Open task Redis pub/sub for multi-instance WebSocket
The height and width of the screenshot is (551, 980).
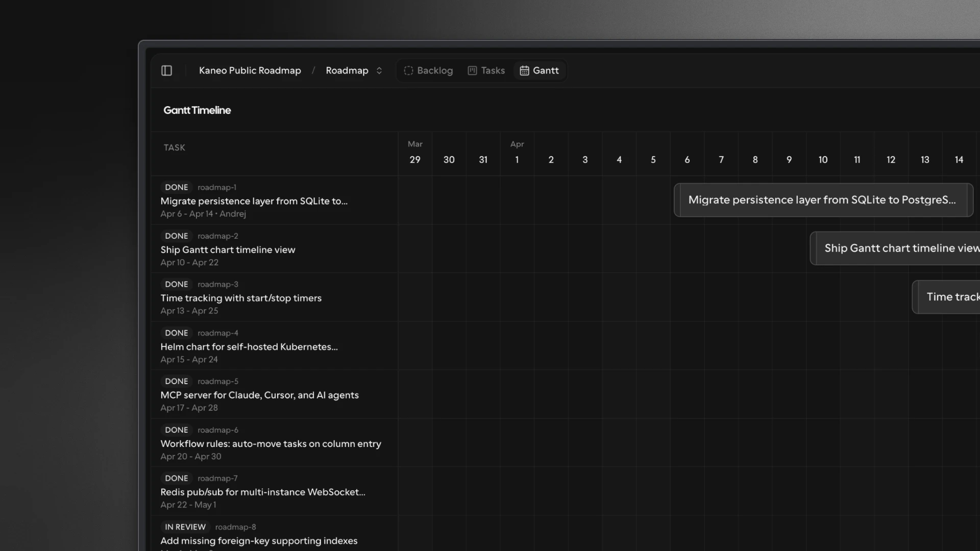point(263,492)
